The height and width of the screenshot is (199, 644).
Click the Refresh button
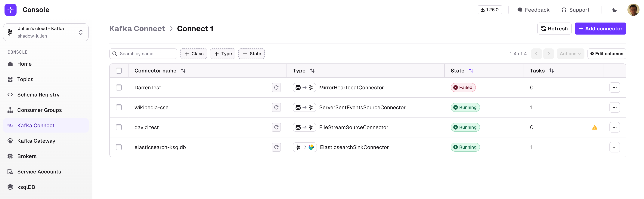554,29
